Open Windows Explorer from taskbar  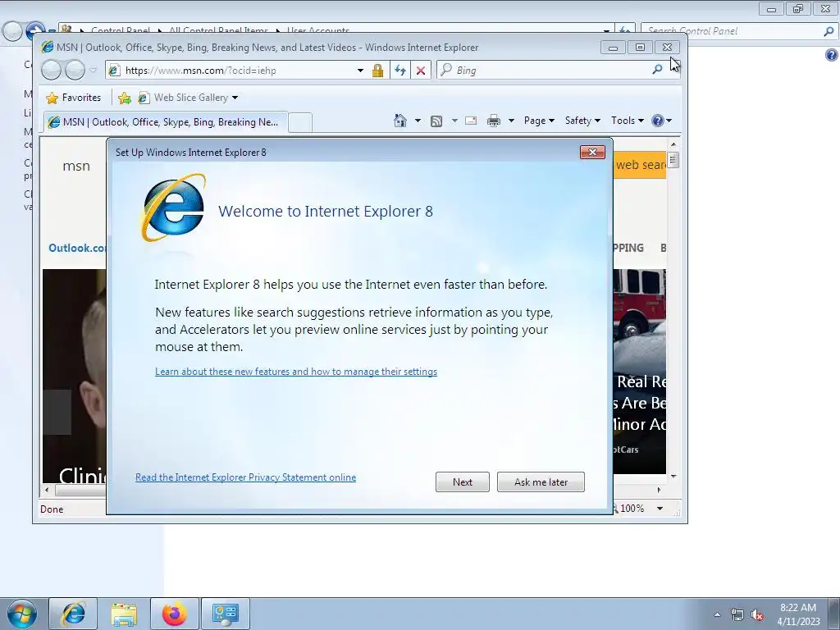tap(124, 614)
